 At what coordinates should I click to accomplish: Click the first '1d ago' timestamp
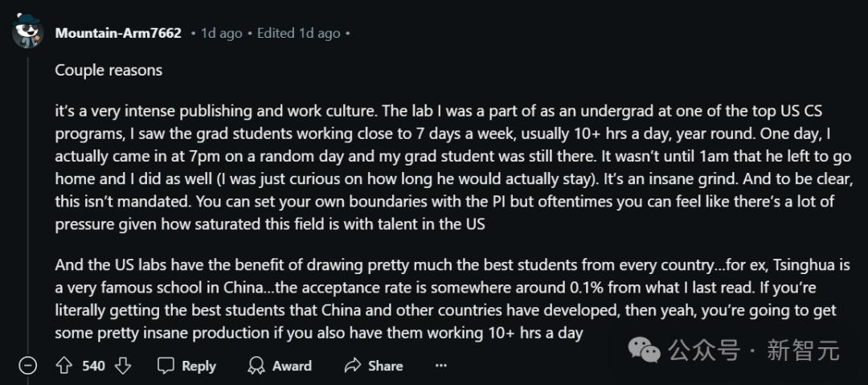click(x=222, y=33)
